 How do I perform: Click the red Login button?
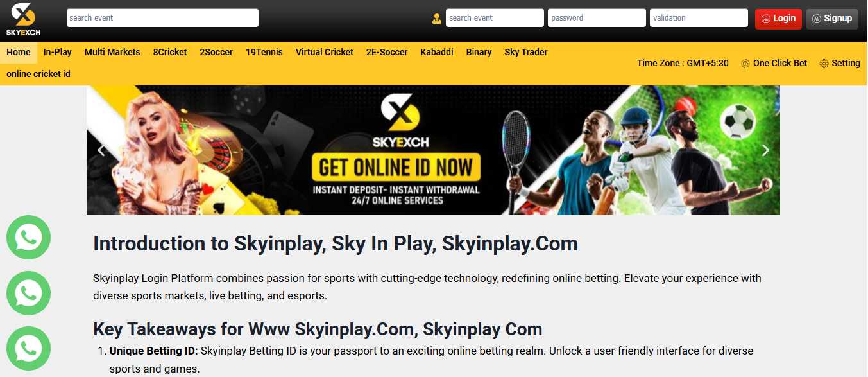(x=778, y=19)
